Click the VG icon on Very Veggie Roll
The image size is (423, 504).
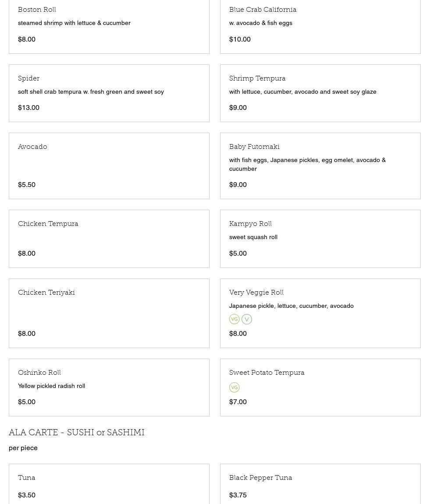click(235, 319)
